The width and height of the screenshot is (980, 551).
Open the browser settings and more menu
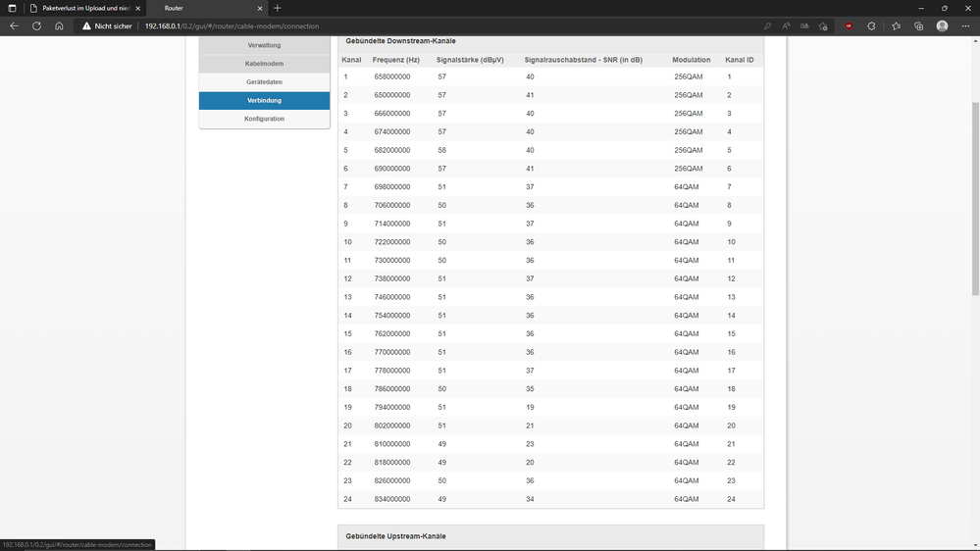pos(965,26)
